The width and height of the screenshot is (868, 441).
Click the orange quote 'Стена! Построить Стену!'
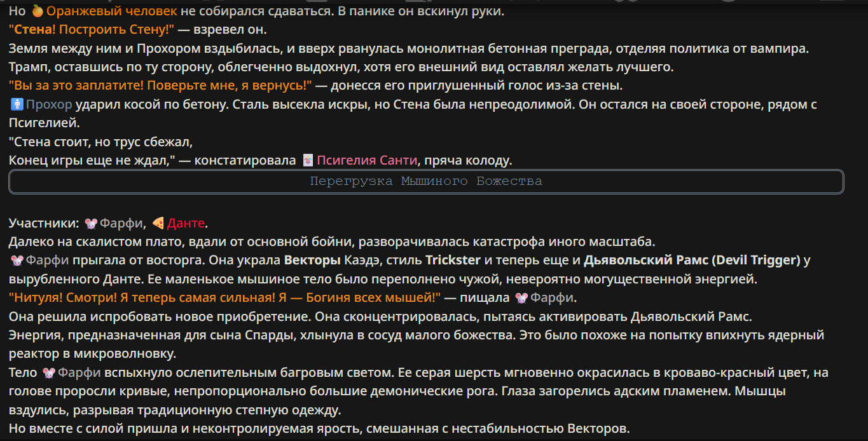click(92, 29)
